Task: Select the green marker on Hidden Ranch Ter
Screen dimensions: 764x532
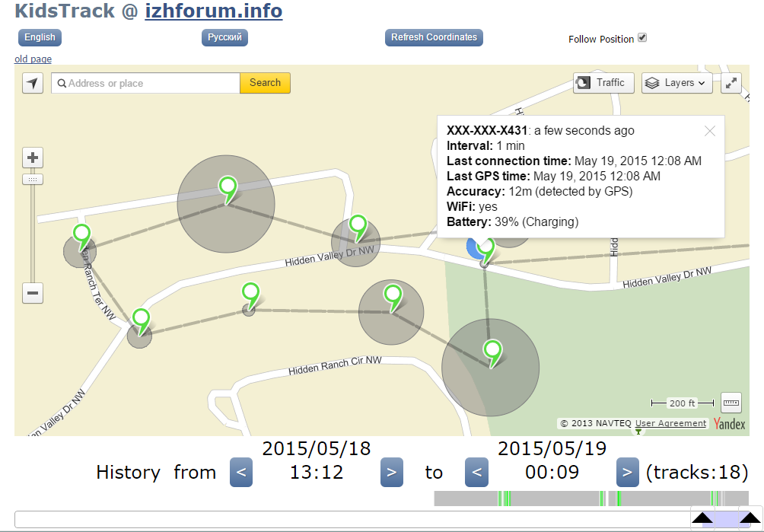Action: point(81,234)
